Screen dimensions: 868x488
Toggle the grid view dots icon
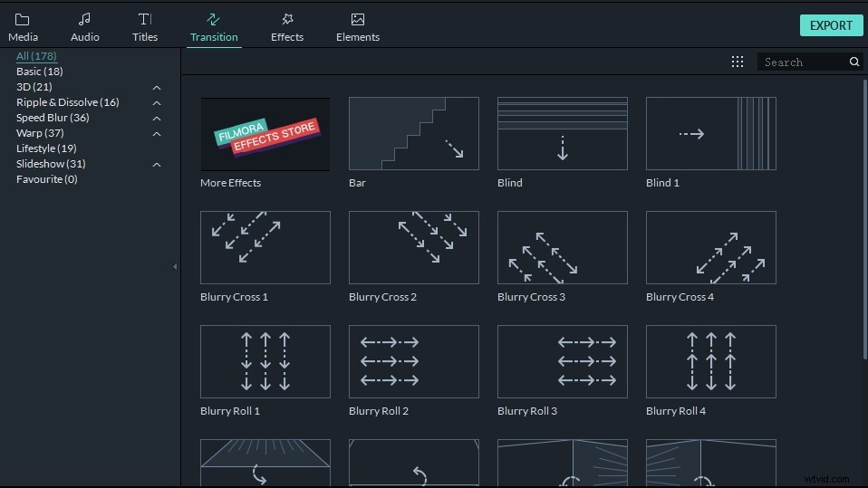738,62
